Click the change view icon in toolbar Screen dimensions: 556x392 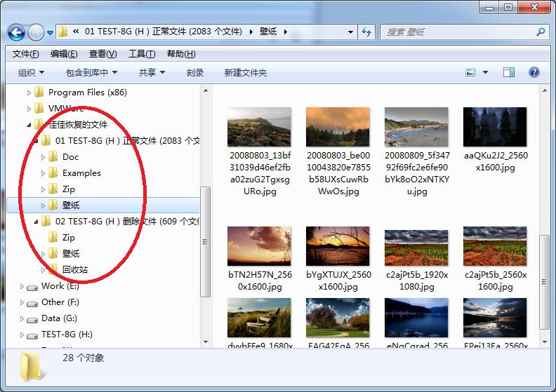pos(471,72)
